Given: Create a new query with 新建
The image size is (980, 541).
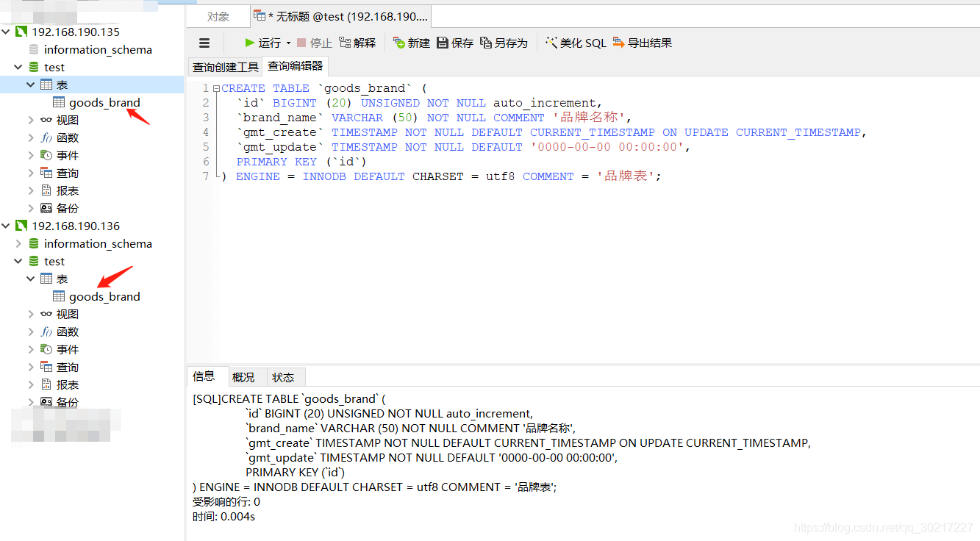Looking at the screenshot, I should (412, 43).
